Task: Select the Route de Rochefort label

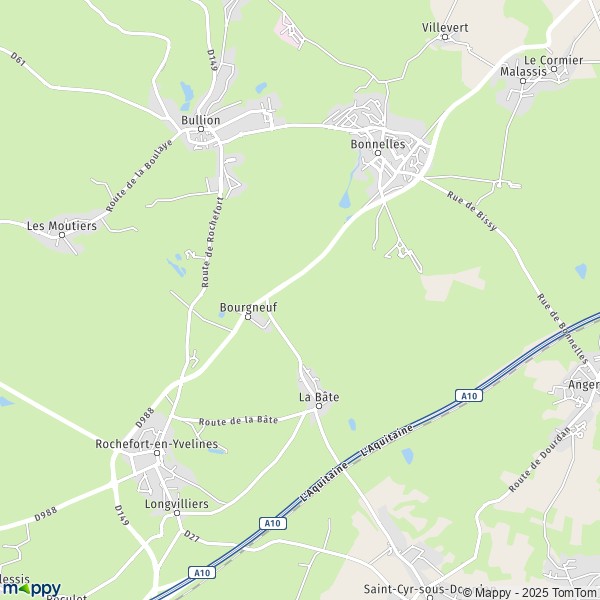Action: point(212,242)
